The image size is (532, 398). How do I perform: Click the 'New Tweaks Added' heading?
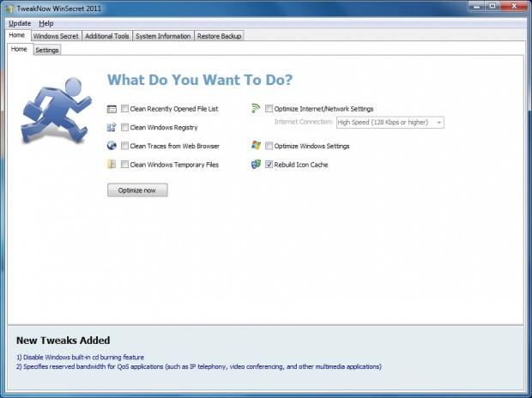[63, 341]
